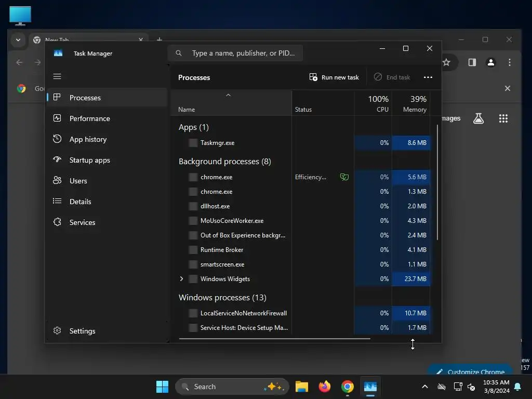The height and width of the screenshot is (399, 532).
Task: Click the Windows Widgets process icon
Action: coord(193,279)
